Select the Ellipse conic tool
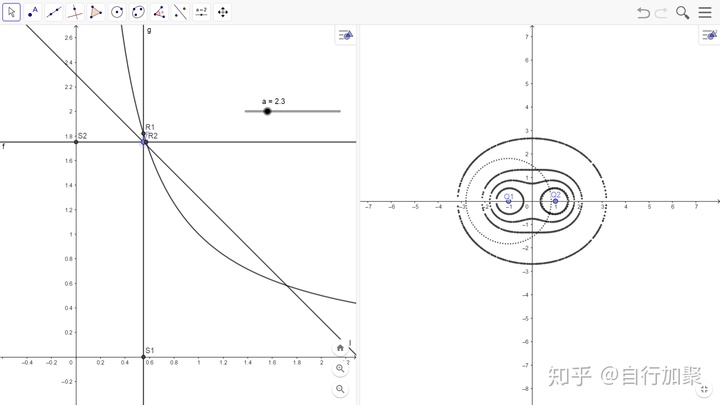 [138, 12]
